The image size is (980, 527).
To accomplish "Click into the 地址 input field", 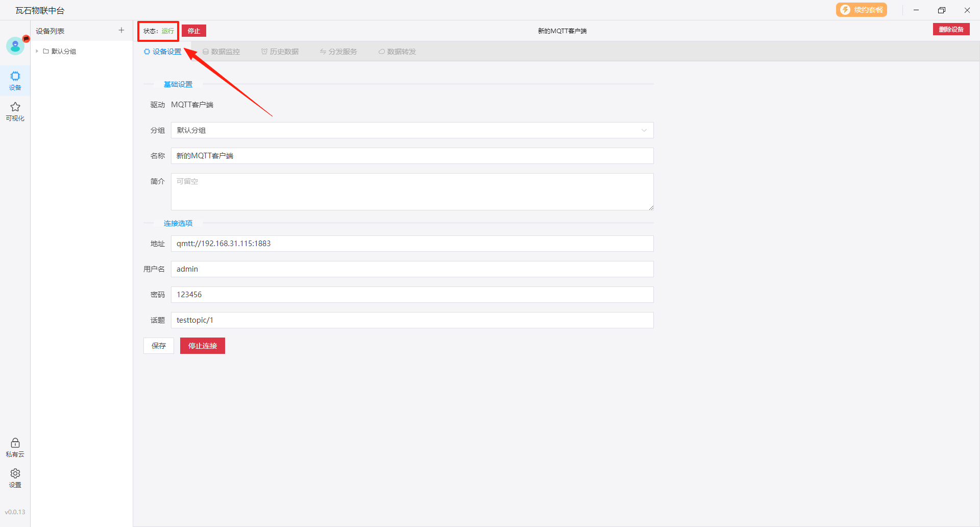I will (412, 244).
